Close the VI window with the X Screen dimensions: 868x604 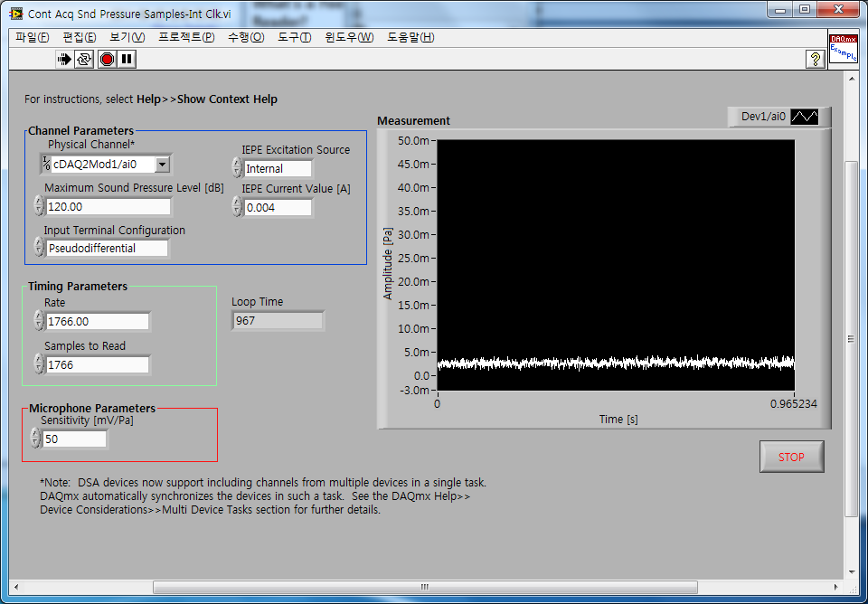838,9
